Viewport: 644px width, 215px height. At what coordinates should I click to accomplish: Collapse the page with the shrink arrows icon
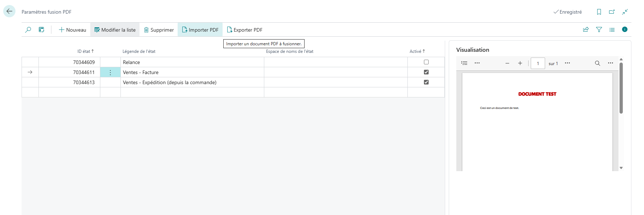(625, 12)
